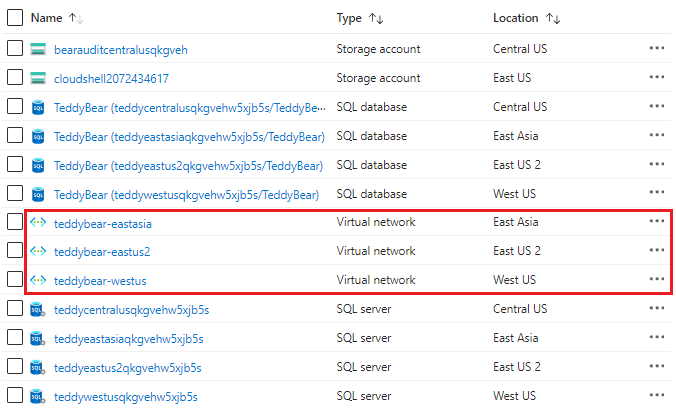Sort resources by the Location column
Viewport: 676px width, 409px height.
tap(526, 18)
